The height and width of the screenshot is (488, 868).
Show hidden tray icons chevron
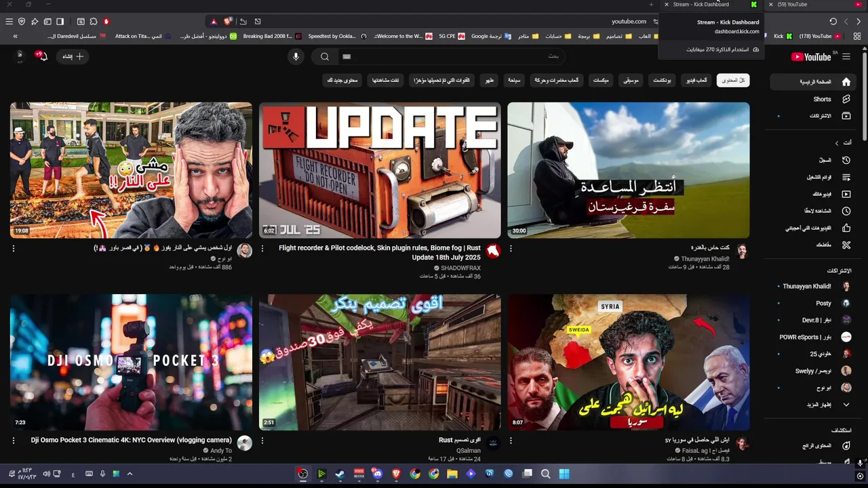[x=130, y=474]
